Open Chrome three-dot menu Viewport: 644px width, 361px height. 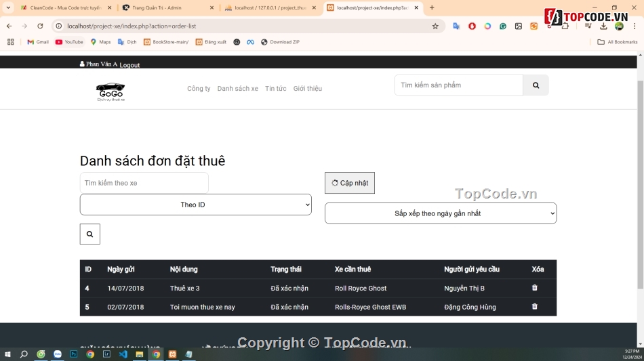click(x=634, y=26)
